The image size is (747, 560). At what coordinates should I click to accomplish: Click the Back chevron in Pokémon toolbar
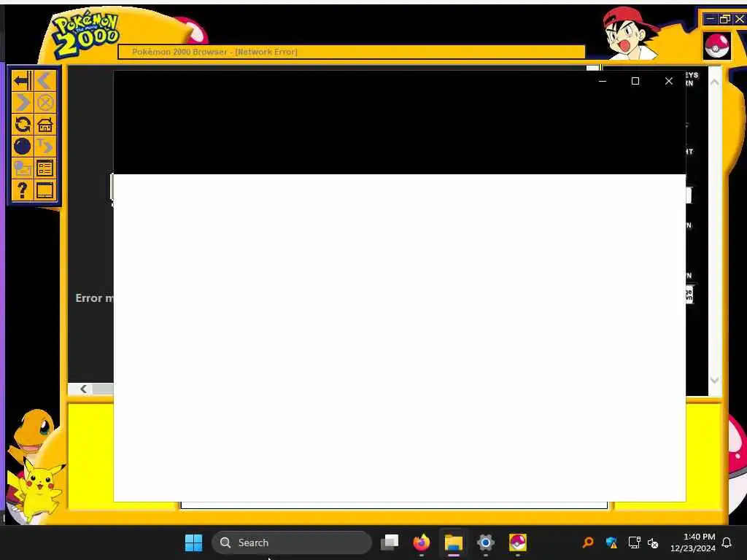[x=44, y=81]
